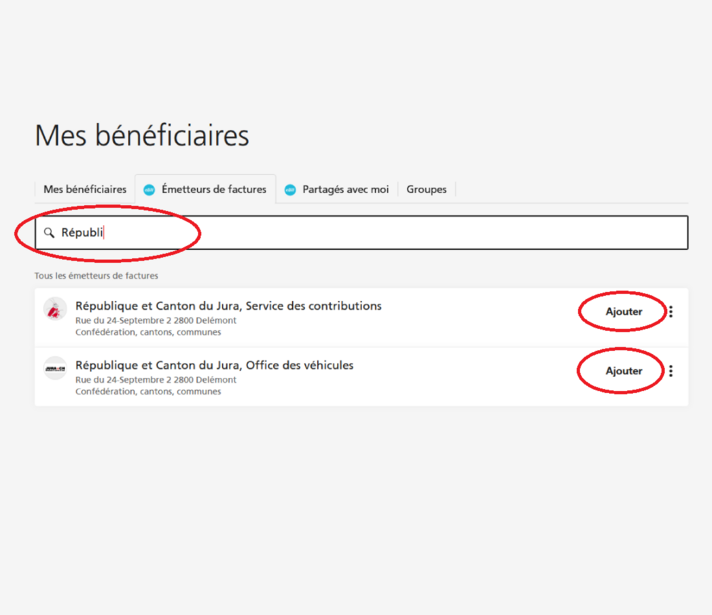
Task: Click category text under Service des contributions
Action: [x=148, y=332]
